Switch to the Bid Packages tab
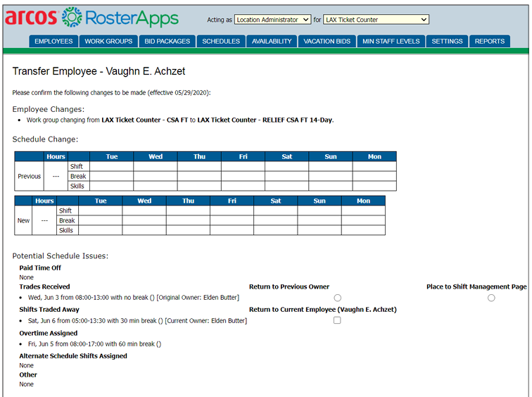The width and height of the screenshot is (532, 397). 167,42
